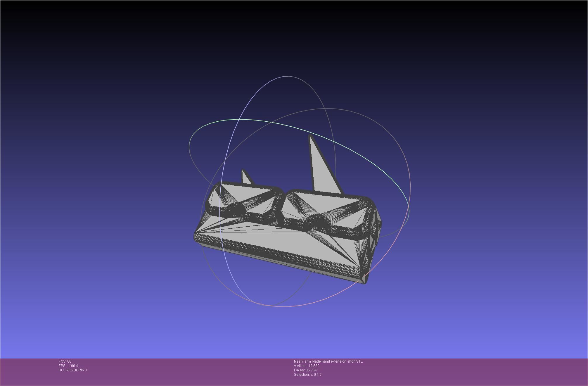
Task: Click the FPS counter text
Action: pyautogui.click(x=68, y=366)
